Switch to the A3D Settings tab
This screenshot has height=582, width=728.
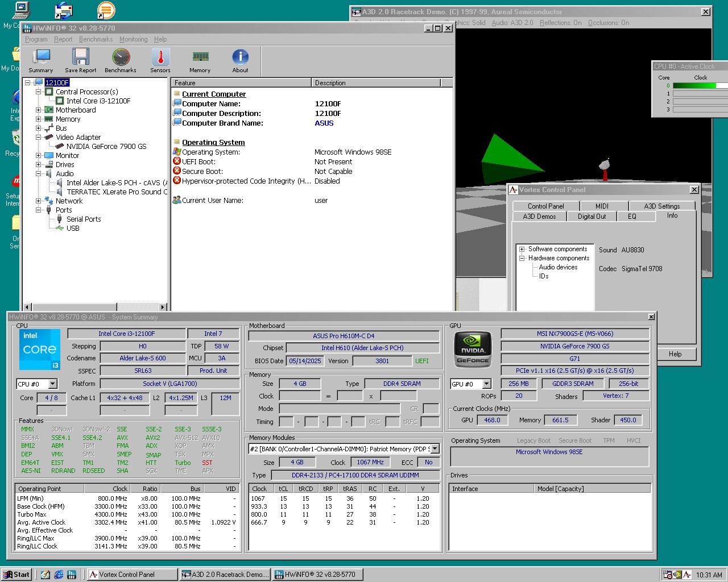[x=661, y=206]
